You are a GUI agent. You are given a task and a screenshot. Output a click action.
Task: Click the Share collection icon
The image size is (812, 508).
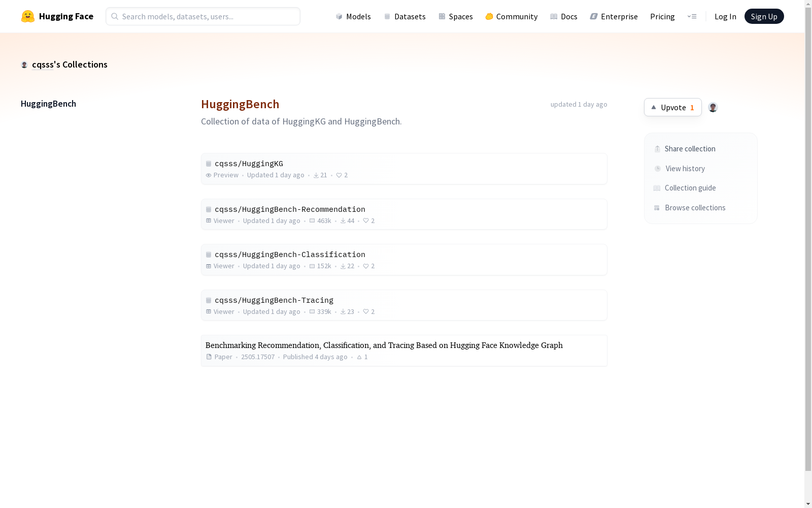[657, 149]
